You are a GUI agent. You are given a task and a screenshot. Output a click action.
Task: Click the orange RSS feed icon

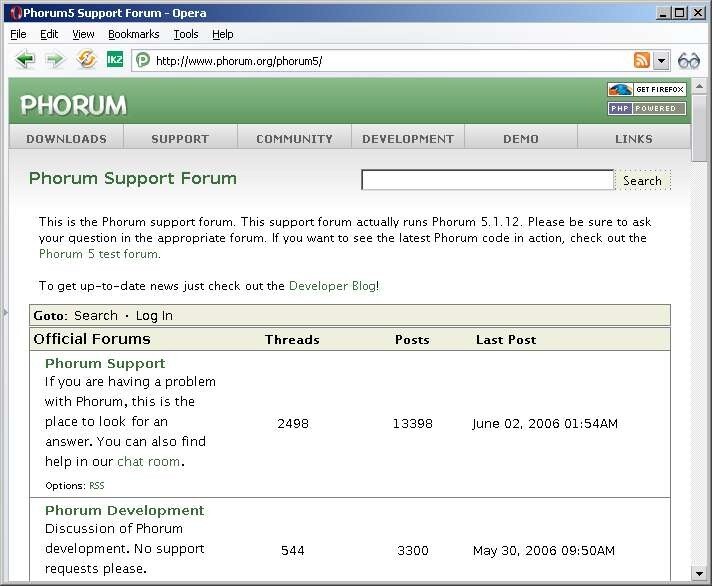pyautogui.click(x=642, y=60)
